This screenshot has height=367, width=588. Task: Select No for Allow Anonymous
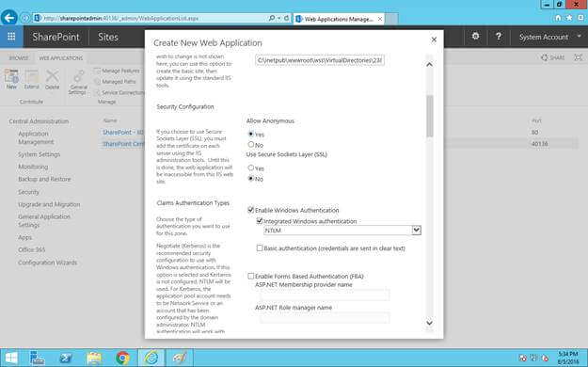pos(251,145)
